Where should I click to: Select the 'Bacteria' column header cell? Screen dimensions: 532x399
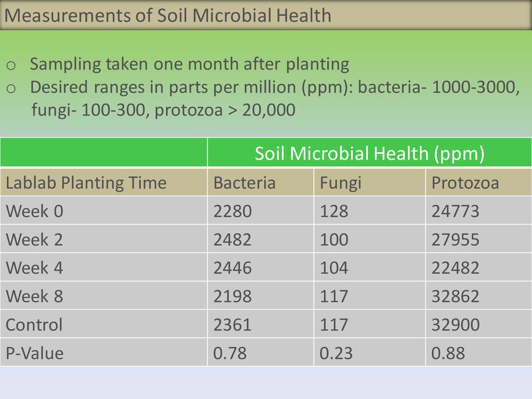click(245, 183)
